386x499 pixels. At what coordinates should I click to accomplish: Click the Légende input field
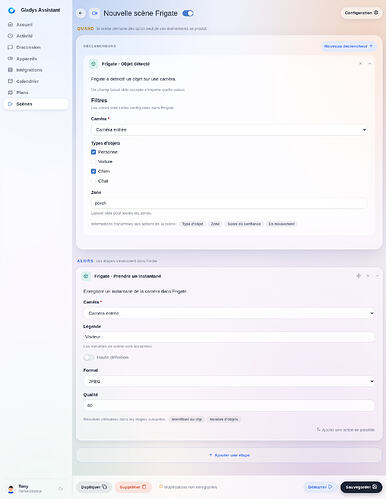tap(229, 337)
